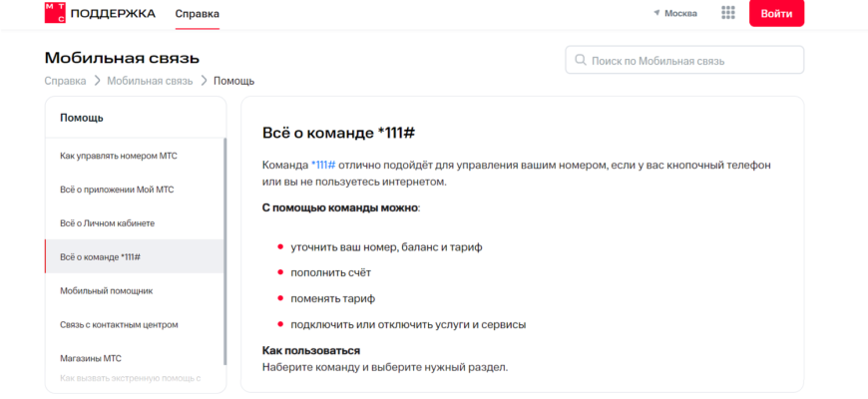Go to Мобильная связь in breadcrumb
The width and height of the screenshot is (868, 399).
click(x=150, y=81)
